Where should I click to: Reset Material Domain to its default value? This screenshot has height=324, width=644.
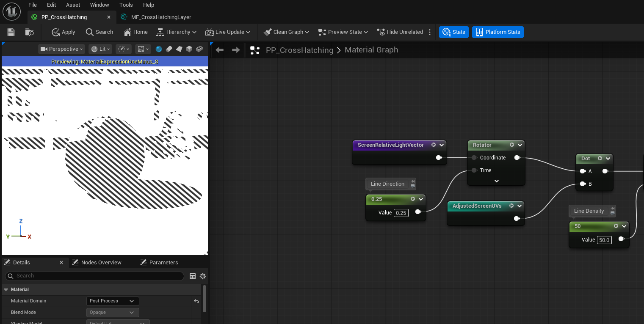click(196, 301)
